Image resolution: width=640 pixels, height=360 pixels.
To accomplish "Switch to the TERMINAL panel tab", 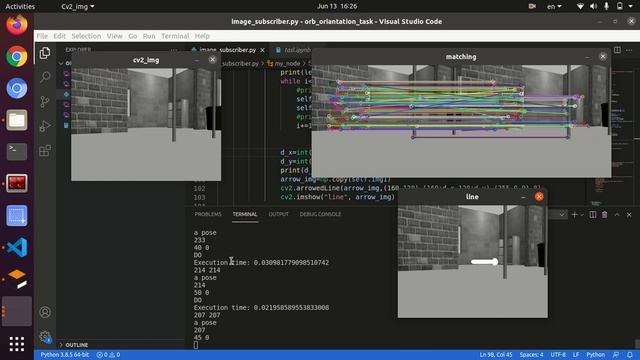I will pyautogui.click(x=245, y=214).
